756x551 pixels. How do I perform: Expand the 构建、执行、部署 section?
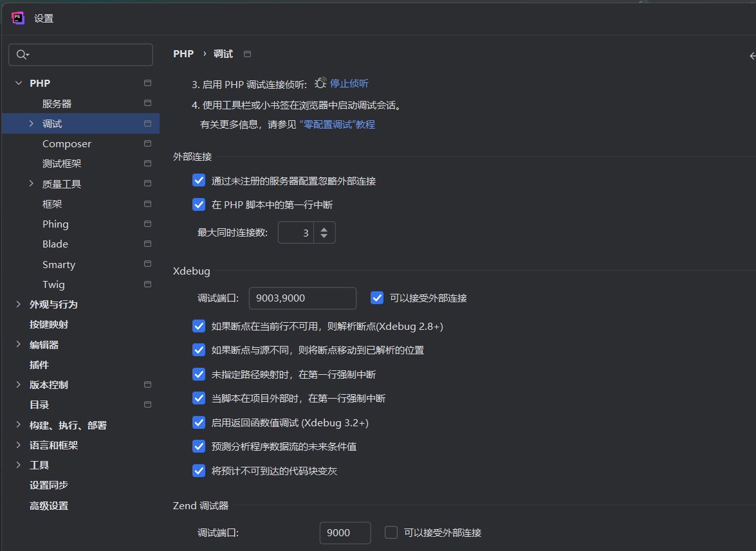pos(18,425)
